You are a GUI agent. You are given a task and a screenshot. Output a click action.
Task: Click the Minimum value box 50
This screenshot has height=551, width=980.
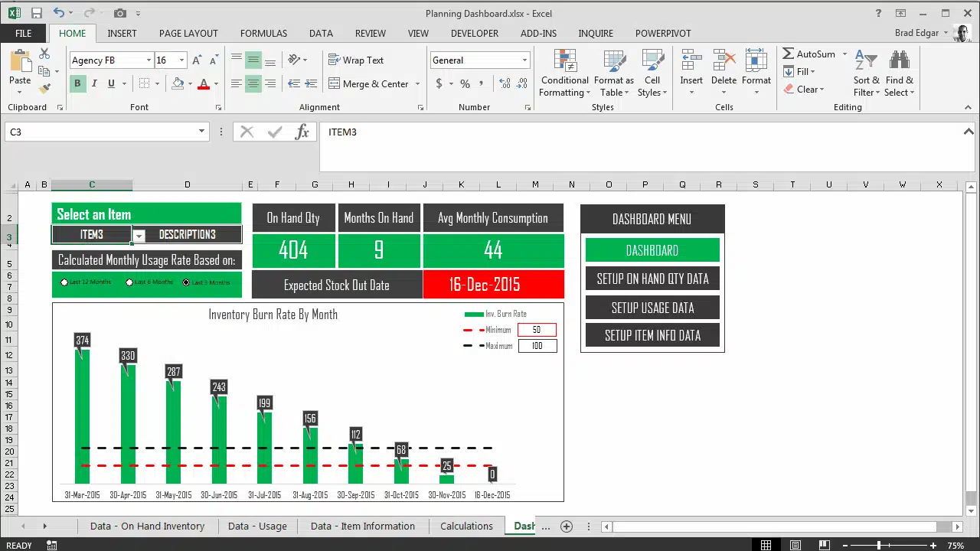click(x=537, y=330)
